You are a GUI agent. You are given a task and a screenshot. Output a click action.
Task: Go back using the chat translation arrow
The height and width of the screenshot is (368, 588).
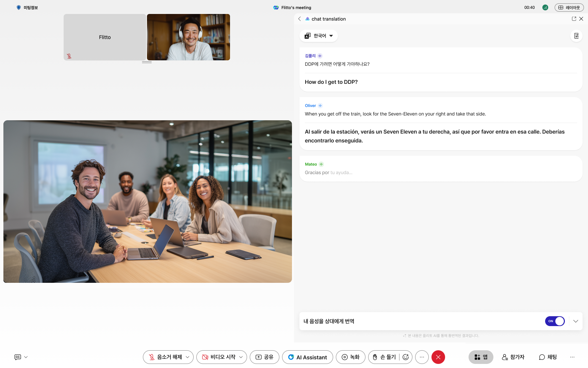[299, 19]
